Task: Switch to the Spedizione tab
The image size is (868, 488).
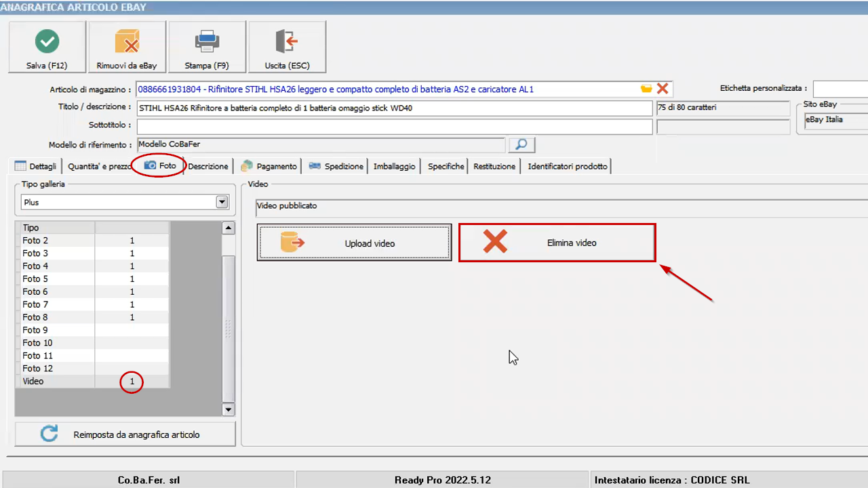Action: [x=336, y=166]
